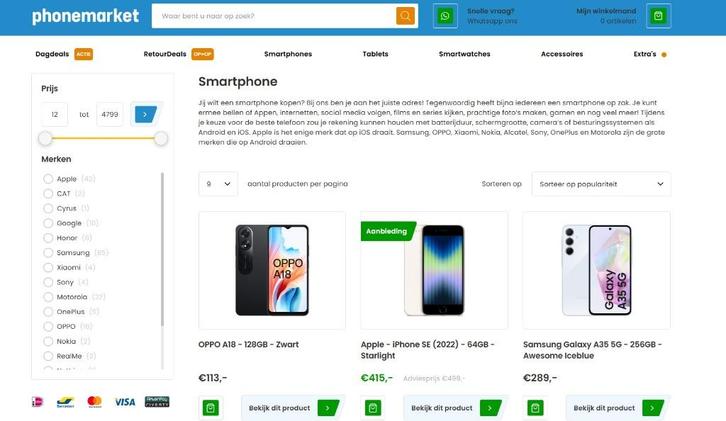The image size is (726, 421).
Task: Click Bekijk dit product for OPPO A18
Action: (x=293, y=408)
